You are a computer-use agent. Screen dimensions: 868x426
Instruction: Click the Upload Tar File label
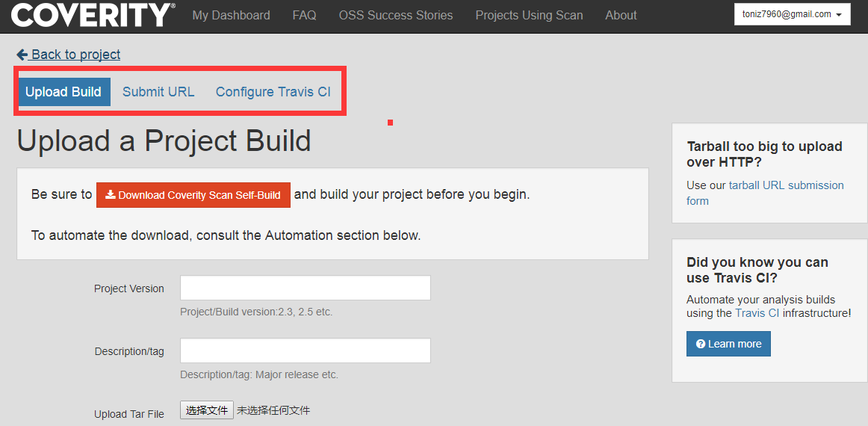[129, 414]
